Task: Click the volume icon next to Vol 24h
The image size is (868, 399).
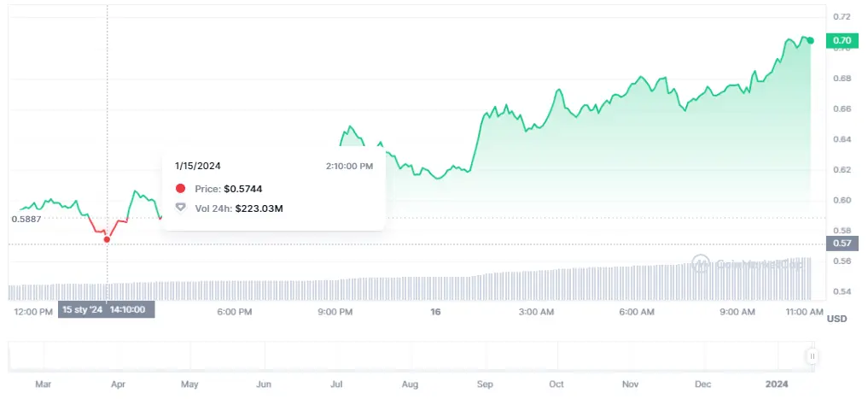Action: (180, 208)
